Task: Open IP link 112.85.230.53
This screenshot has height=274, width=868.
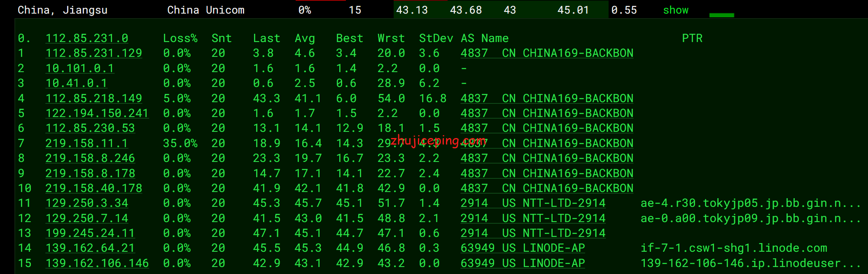Action: click(90, 128)
